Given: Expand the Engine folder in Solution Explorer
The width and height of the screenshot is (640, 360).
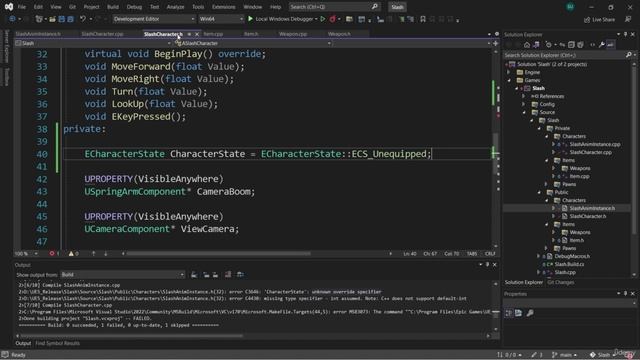Looking at the screenshot, I should click(x=509, y=72).
